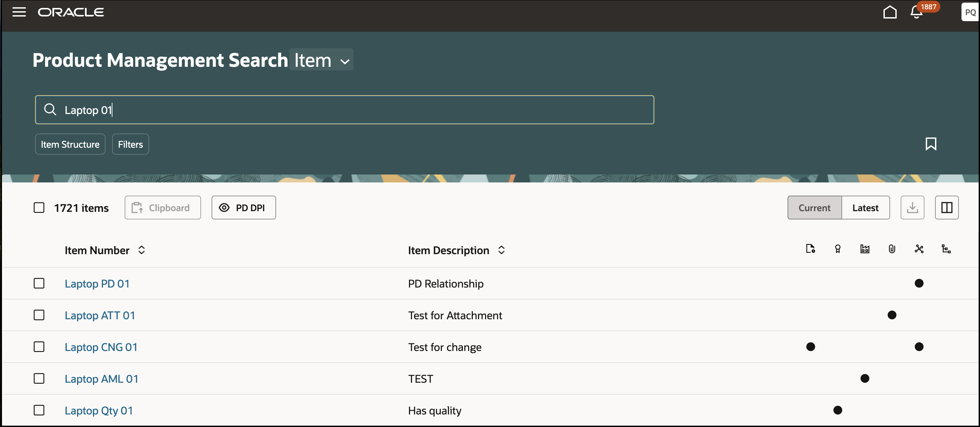Open the hamburger navigation menu

tap(19, 12)
